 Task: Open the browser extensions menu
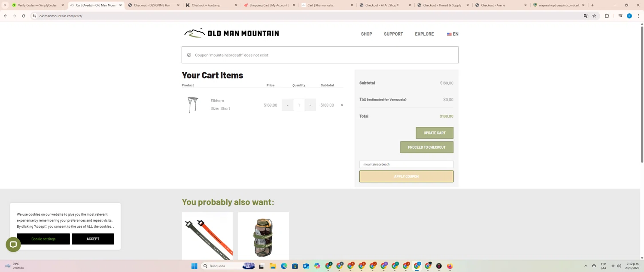[x=607, y=16]
